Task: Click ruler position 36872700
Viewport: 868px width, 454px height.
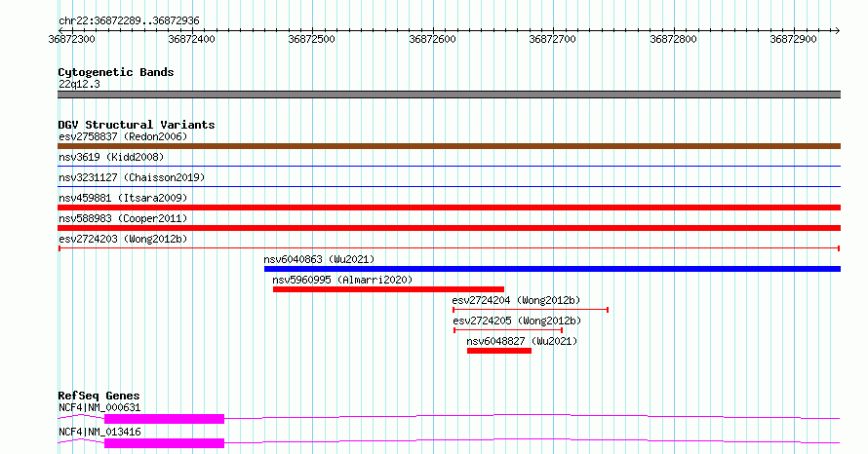Action: click(x=552, y=39)
